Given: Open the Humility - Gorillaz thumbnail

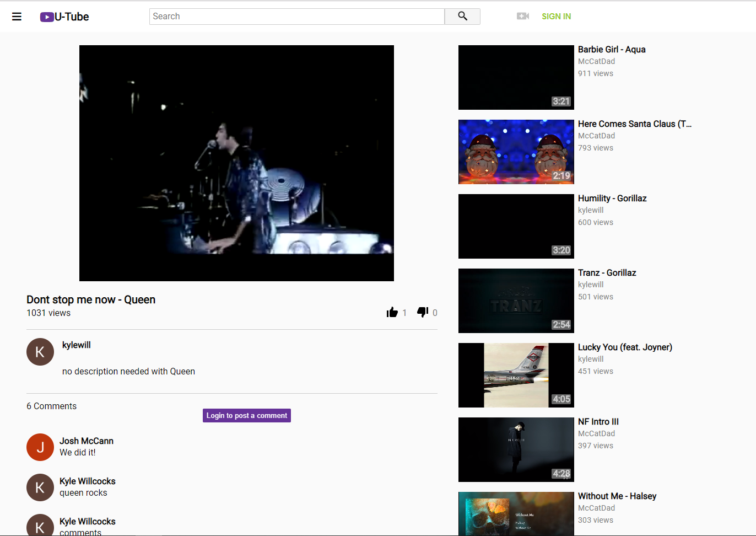Looking at the screenshot, I should (x=516, y=226).
